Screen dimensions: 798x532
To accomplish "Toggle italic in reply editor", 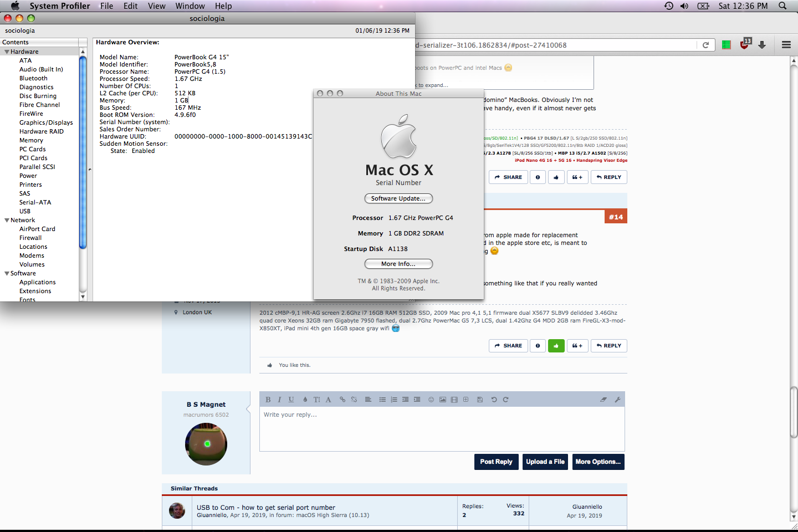I will coord(279,400).
